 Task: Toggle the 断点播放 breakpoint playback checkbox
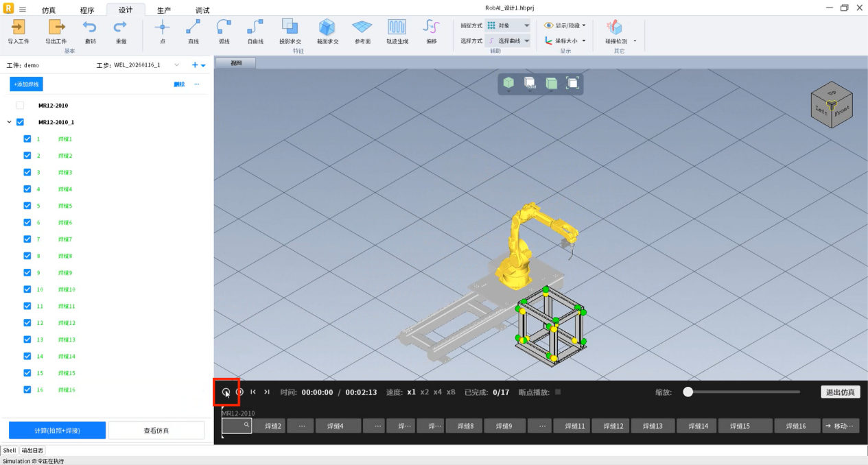click(558, 392)
